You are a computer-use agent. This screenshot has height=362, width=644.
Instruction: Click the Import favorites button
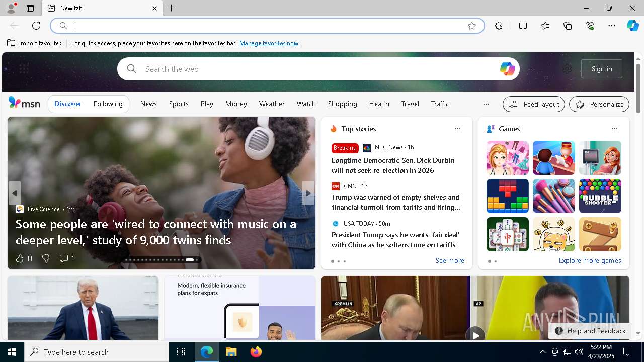tap(34, 43)
